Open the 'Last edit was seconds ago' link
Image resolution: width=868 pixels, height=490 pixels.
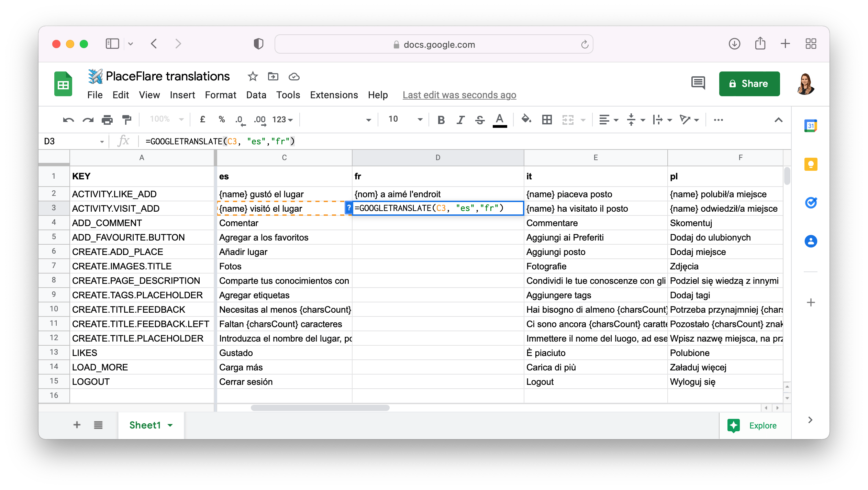point(459,95)
